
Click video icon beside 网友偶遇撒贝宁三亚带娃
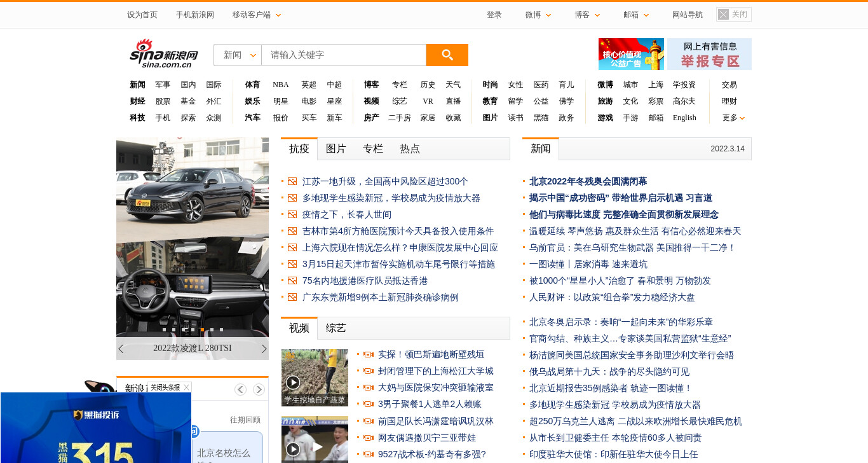[368, 438]
